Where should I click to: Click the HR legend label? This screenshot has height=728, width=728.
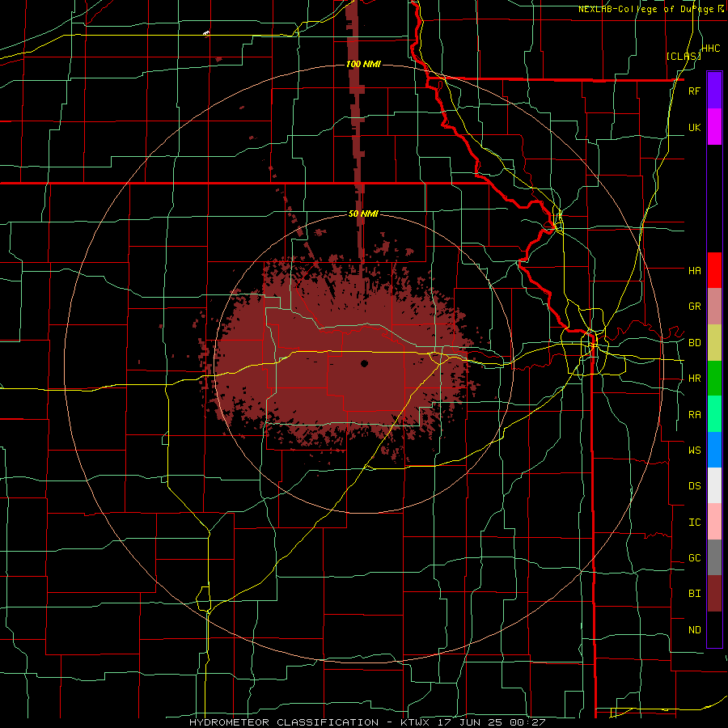pyautogui.click(x=694, y=379)
